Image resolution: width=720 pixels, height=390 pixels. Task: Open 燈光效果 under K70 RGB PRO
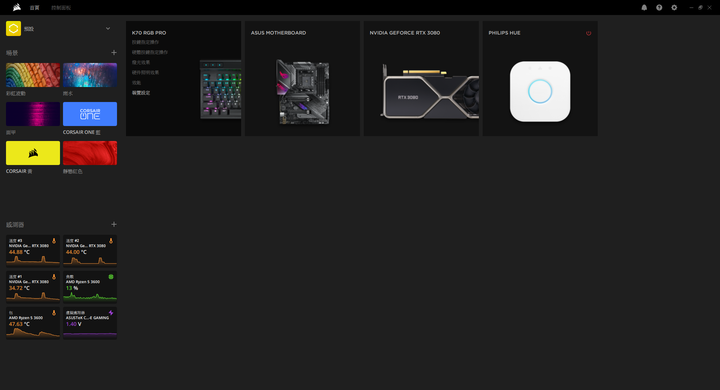tap(141, 62)
